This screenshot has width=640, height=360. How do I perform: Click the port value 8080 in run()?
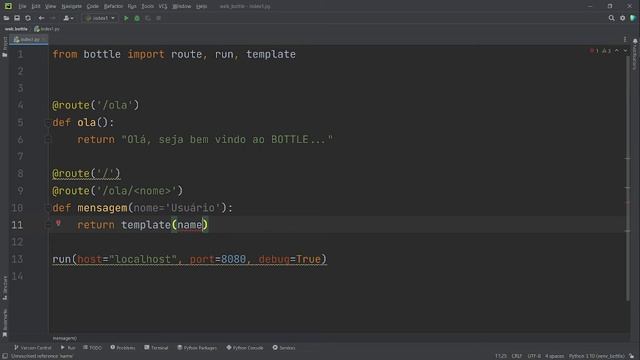pos(233,259)
